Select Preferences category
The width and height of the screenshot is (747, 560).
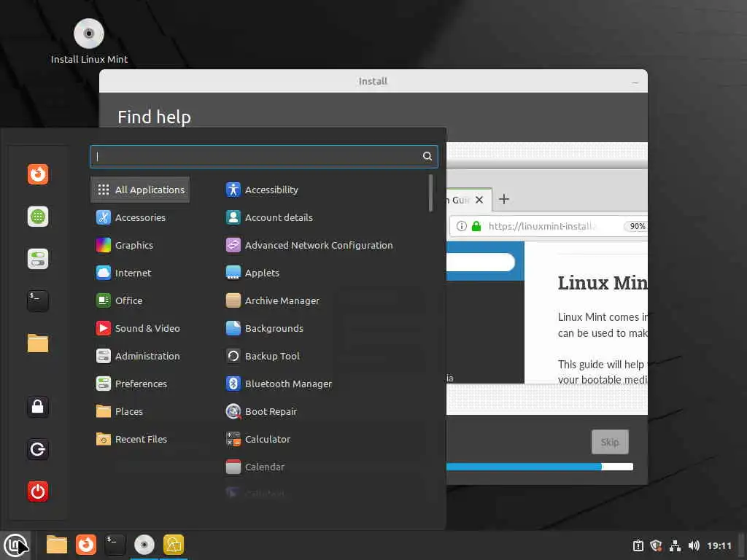click(140, 384)
